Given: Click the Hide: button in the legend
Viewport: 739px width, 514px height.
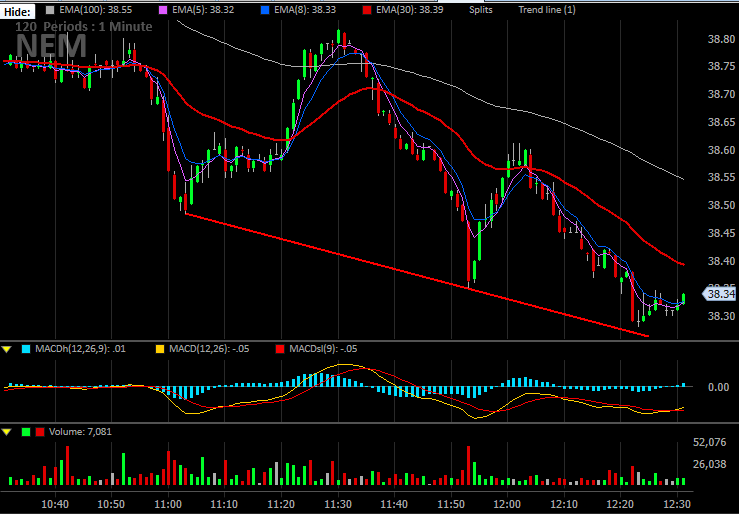Looking at the screenshot, I should [17, 12].
